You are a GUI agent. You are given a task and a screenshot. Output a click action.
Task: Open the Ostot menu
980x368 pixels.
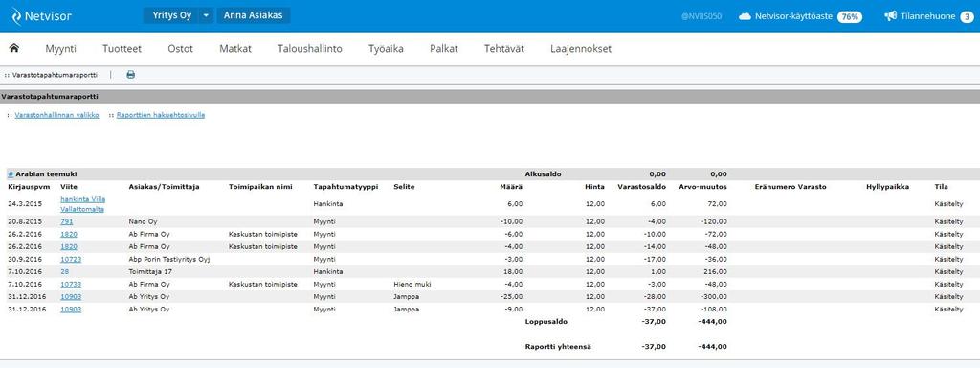(x=181, y=49)
